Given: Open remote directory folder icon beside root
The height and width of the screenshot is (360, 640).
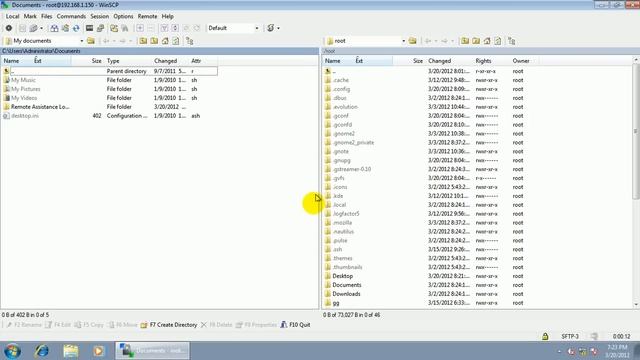Looking at the screenshot, I should [413, 41].
